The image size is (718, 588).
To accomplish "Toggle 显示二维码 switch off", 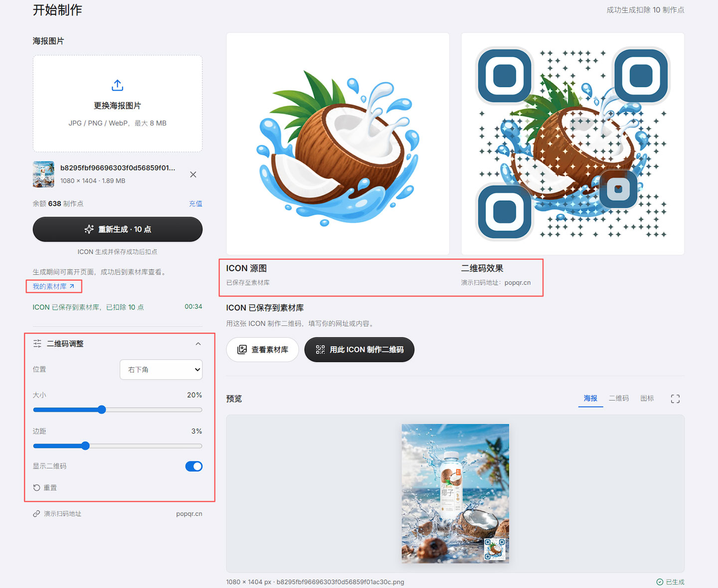I will (x=194, y=466).
